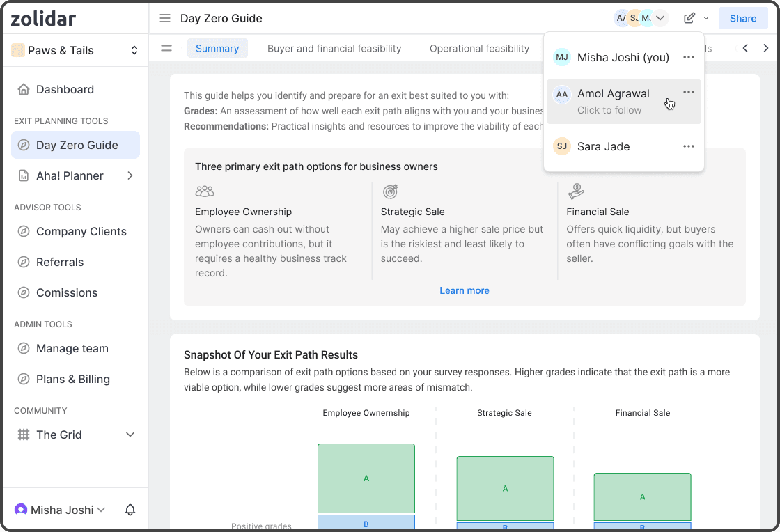Expand the Aha! Planner submenu
780x532 pixels.
[x=130, y=175]
